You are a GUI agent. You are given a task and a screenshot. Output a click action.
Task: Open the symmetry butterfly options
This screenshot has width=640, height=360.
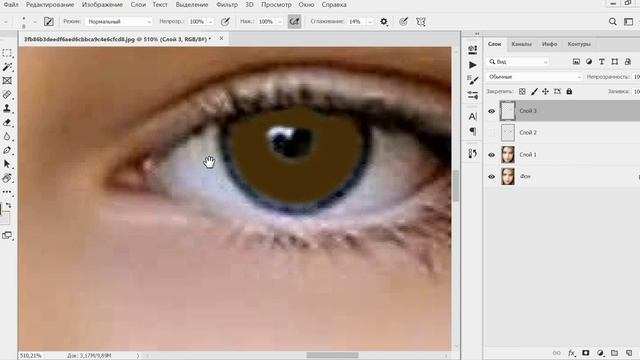(x=421, y=22)
